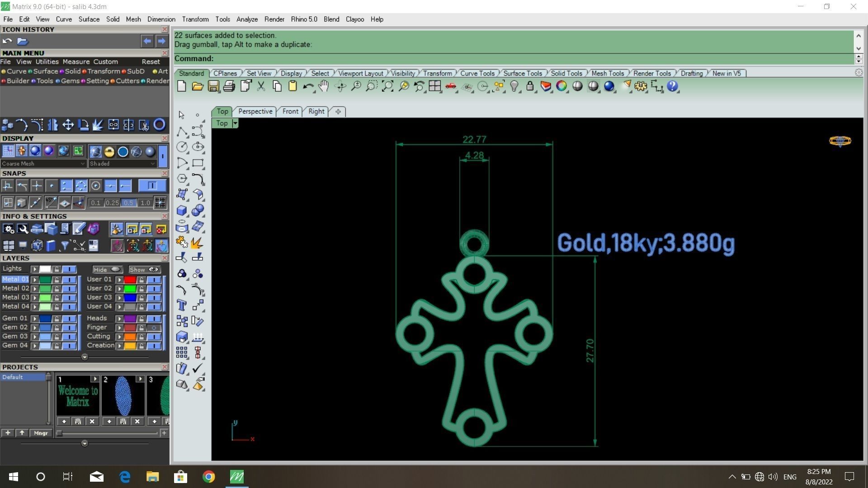Image resolution: width=868 pixels, height=488 pixels.
Task: Switch to the Perspective viewport tab
Action: pyautogui.click(x=255, y=111)
